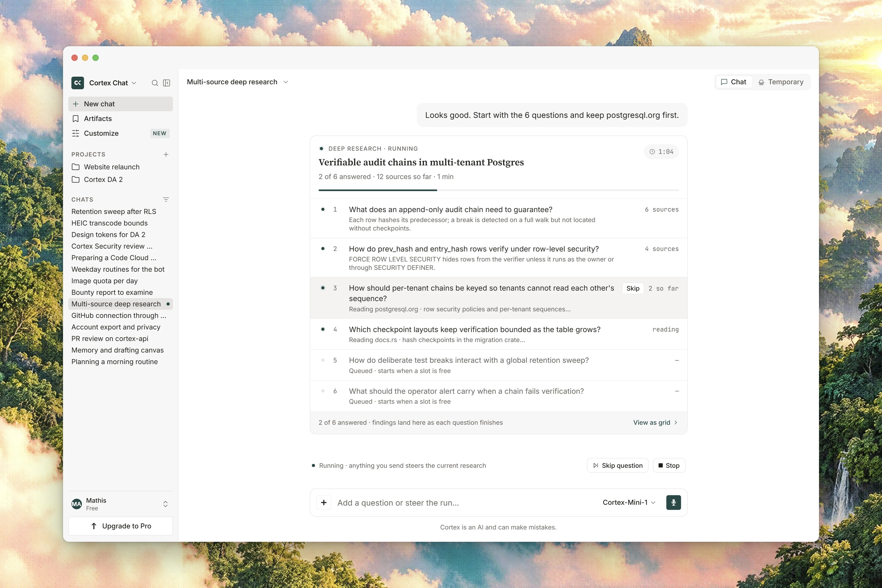Viewport: 882px width, 588px height.
Task: Click the Artifacts bookmark icon
Action: (75, 118)
